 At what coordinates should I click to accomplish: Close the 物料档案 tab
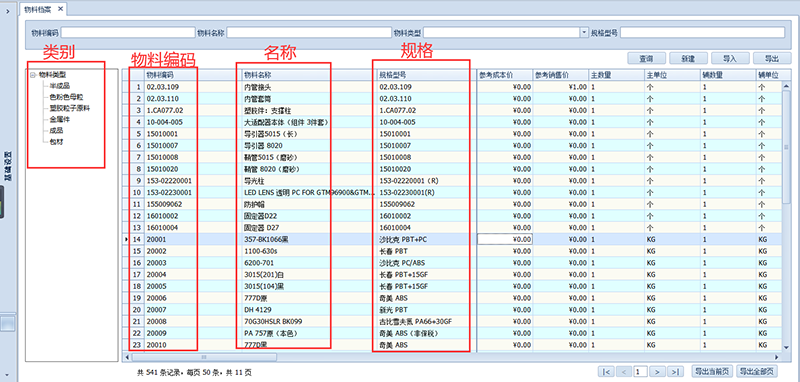(60, 9)
